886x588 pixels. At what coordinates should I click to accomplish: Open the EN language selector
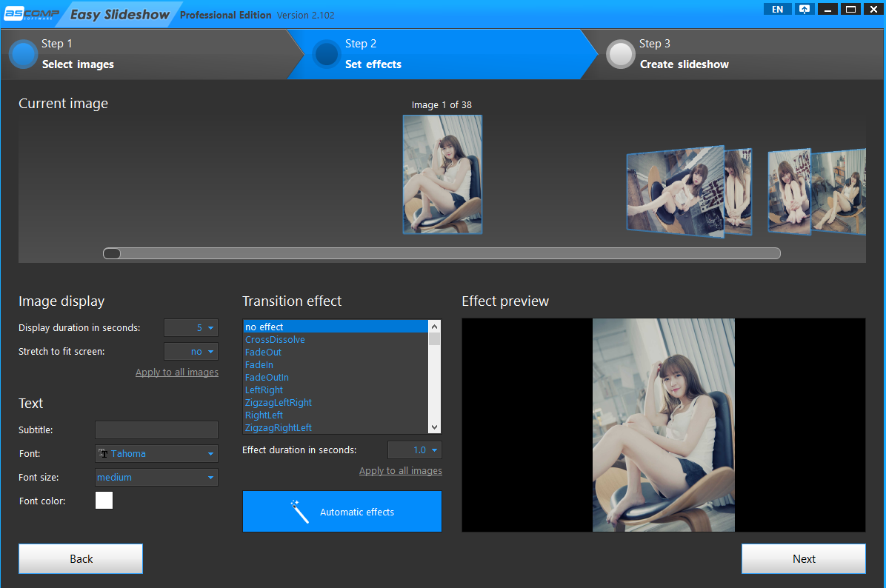[x=777, y=10]
